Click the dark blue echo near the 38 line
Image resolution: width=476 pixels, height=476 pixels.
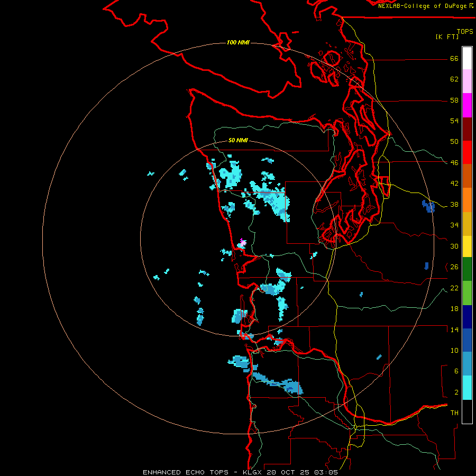[428, 206]
